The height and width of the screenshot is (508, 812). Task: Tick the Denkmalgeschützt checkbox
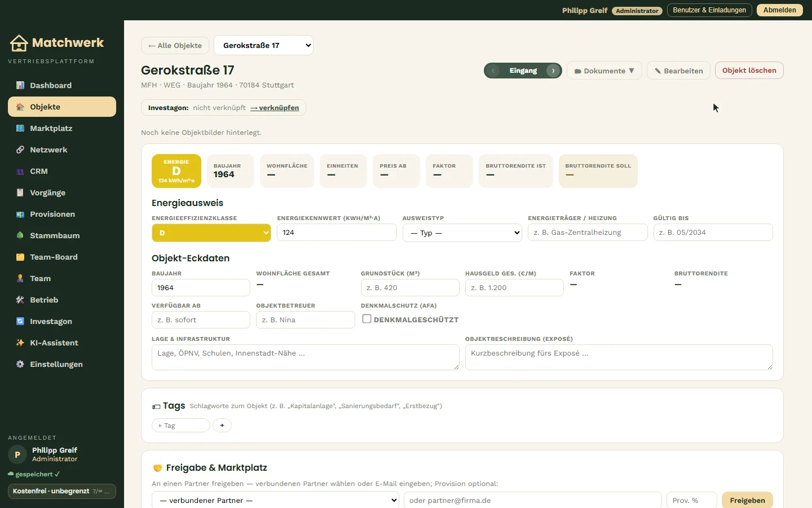pos(367,319)
